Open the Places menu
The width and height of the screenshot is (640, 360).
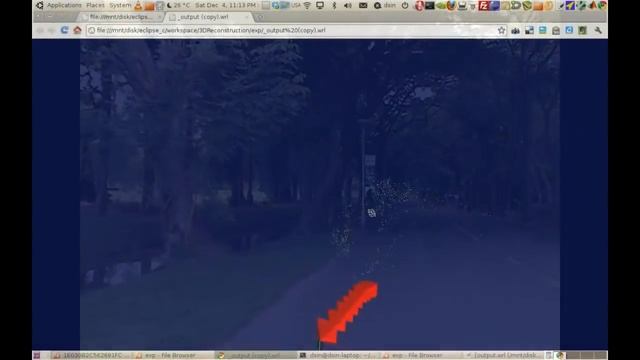pos(95,5)
